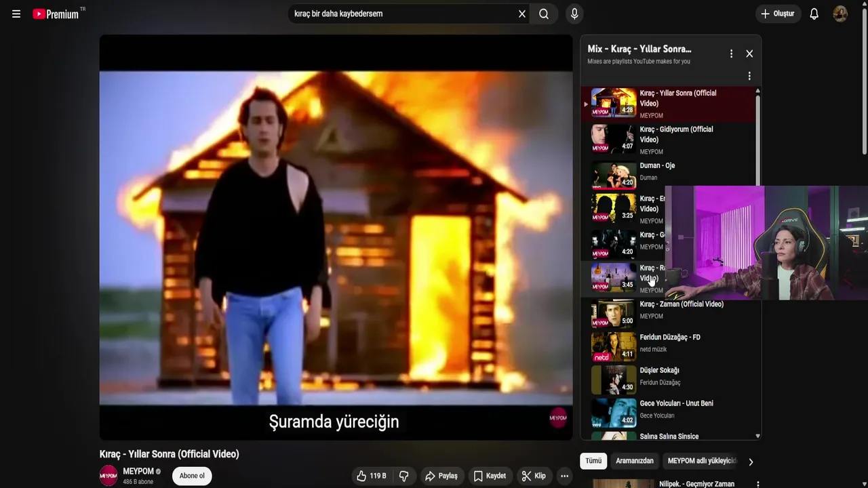868x488 pixels.
Task: Create a clip with Klip button
Action: (534, 476)
